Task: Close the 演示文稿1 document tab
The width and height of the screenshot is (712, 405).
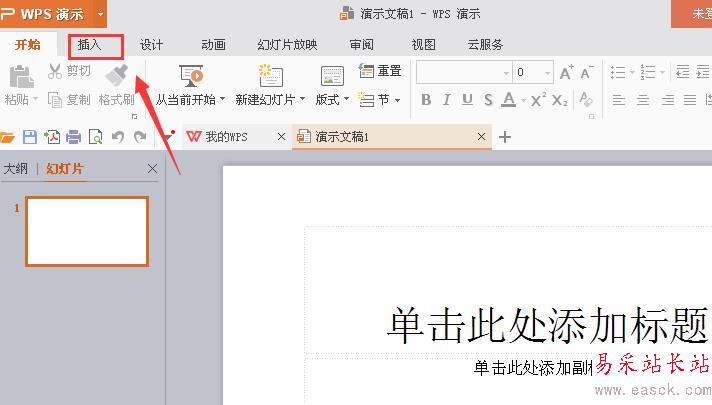Action: click(481, 137)
